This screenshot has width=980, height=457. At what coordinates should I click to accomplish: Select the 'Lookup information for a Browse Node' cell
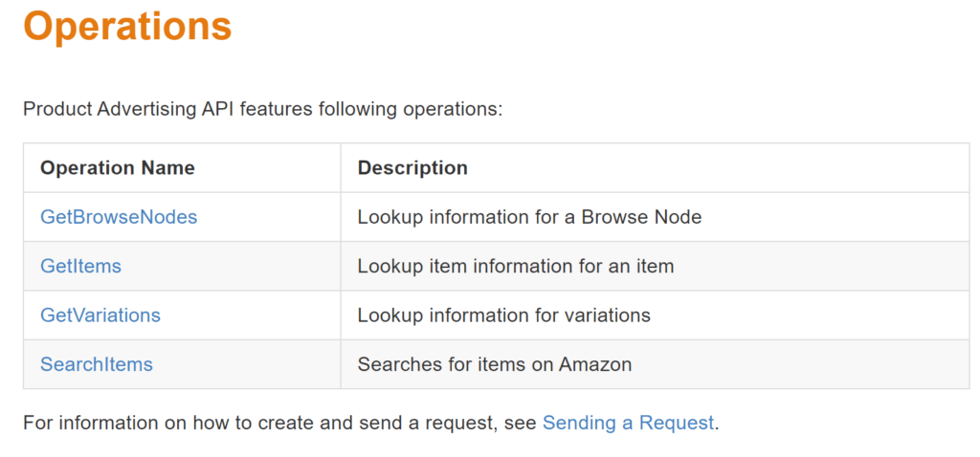point(655,217)
